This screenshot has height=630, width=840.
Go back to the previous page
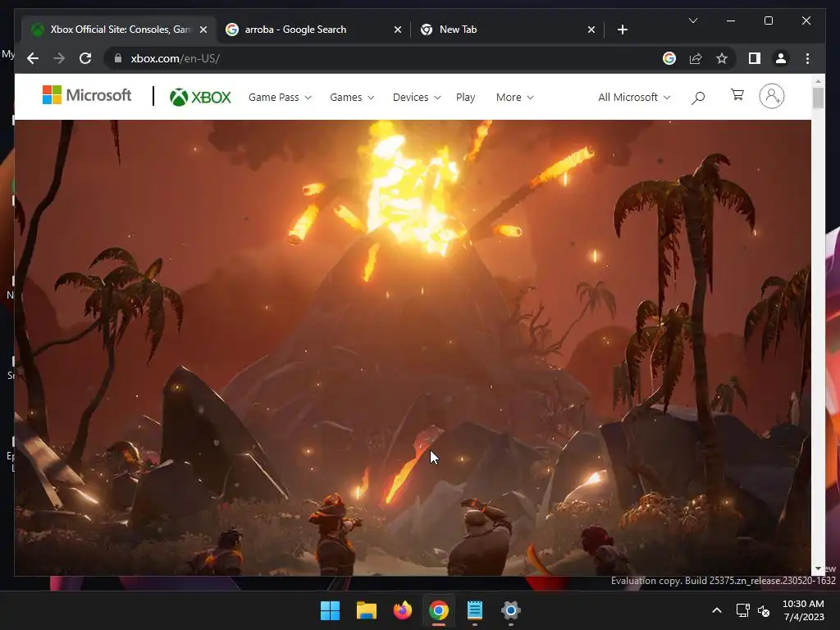33,58
